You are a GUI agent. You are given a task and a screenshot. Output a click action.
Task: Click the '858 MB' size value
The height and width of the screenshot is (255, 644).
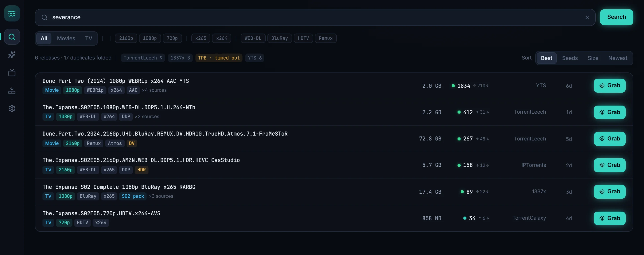(432, 218)
